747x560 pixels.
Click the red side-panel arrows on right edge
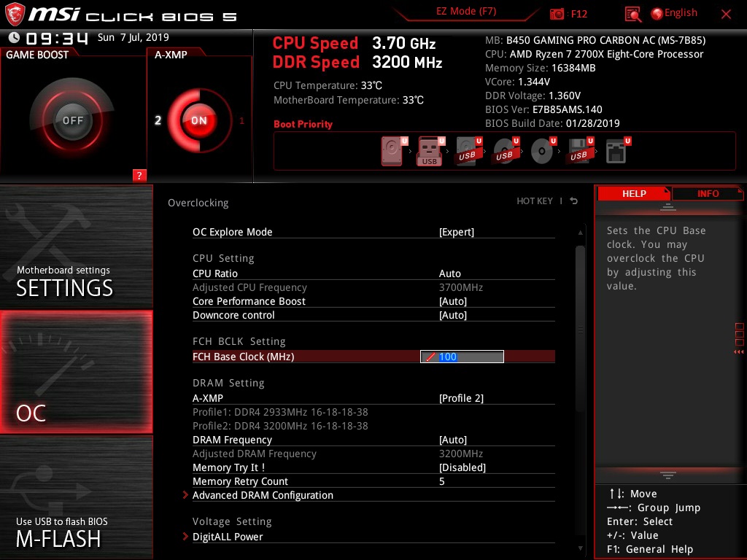[x=739, y=352]
